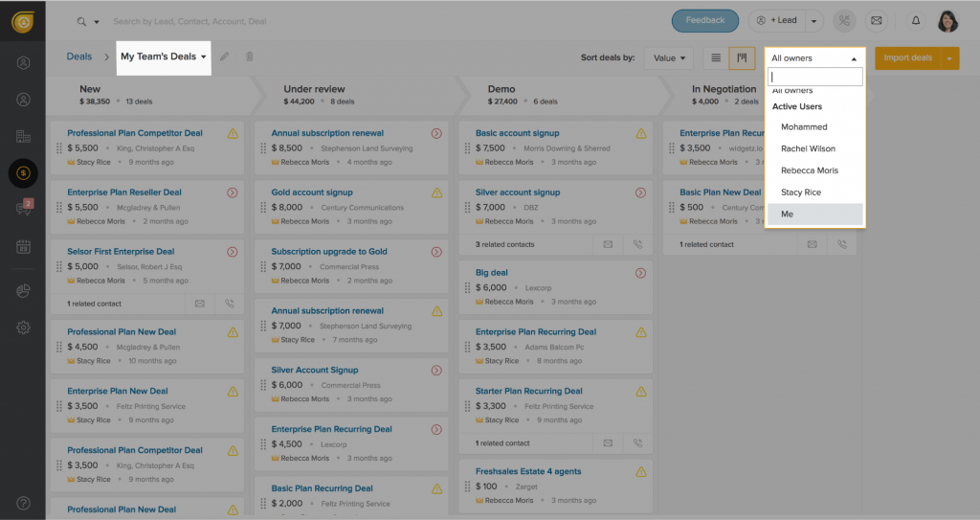Screen dimensions: 980x520
Task: Open Enterprise Plan New Deal link
Action: pyautogui.click(x=118, y=391)
